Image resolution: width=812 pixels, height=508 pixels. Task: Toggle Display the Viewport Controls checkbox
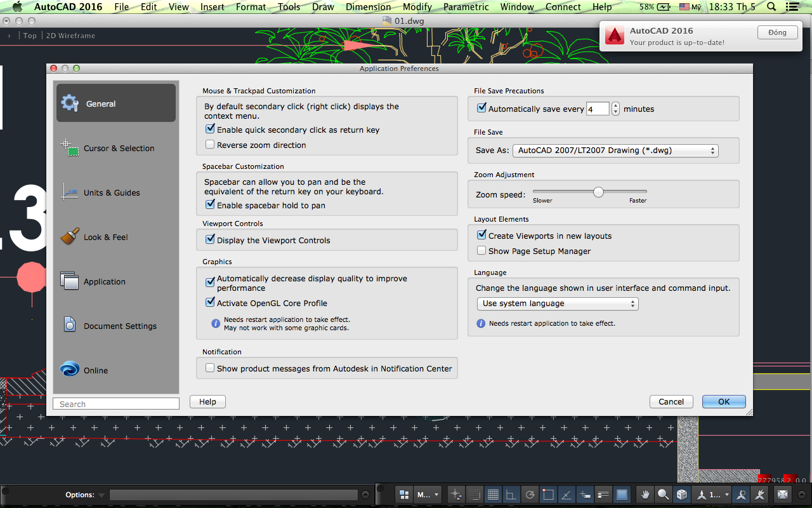click(x=211, y=239)
